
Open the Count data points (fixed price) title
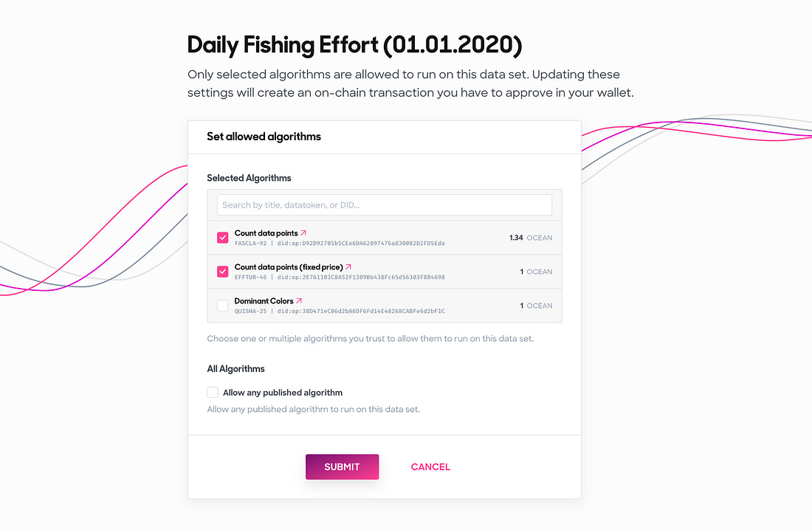(x=289, y=267)
